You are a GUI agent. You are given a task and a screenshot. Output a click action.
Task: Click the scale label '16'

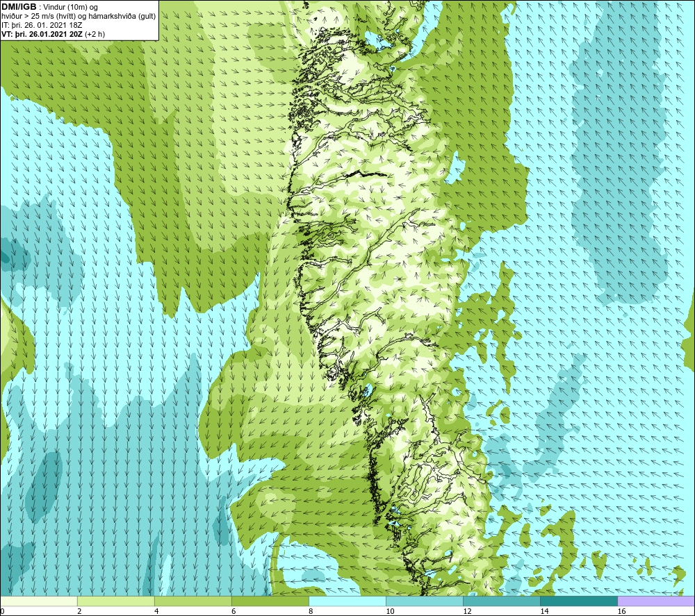621,612
